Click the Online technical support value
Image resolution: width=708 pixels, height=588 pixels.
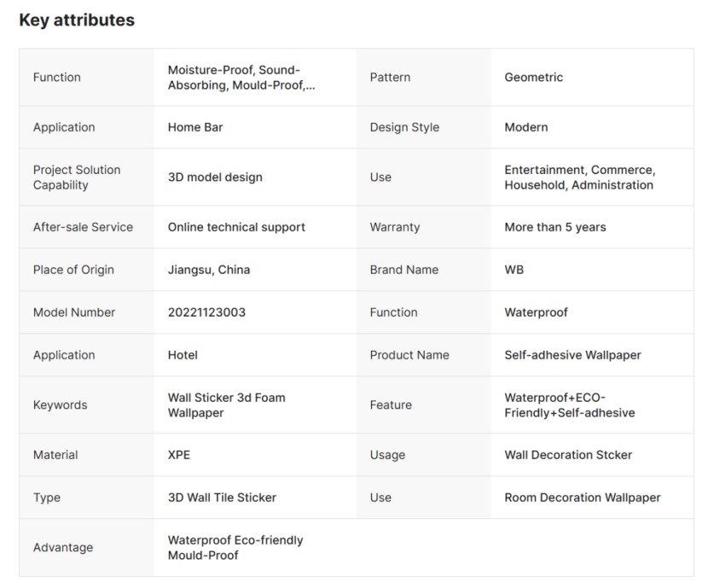click(x=236, y=227)
